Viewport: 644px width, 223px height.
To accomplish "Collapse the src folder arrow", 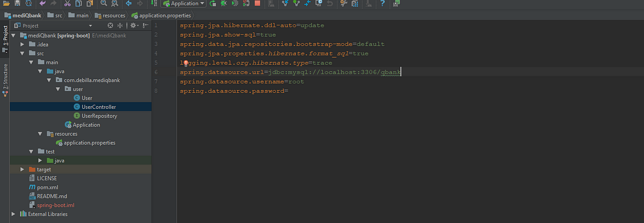I will click(x=22, y=54).
